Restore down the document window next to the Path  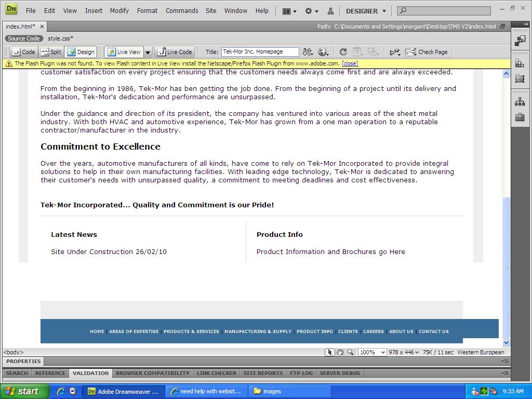coord(503,26)
